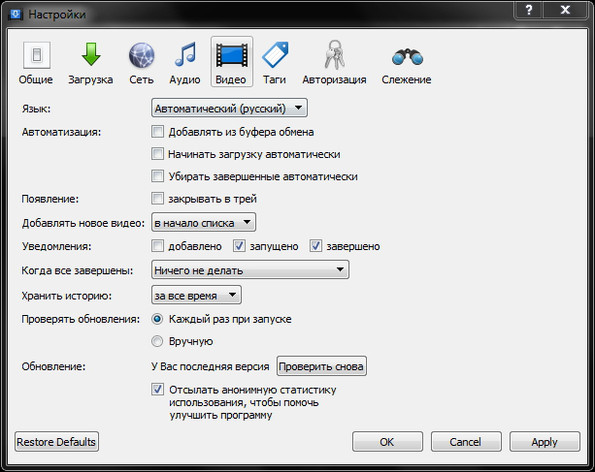Choose the Вручную radio button
595x472 pixels.
[157, 341]
